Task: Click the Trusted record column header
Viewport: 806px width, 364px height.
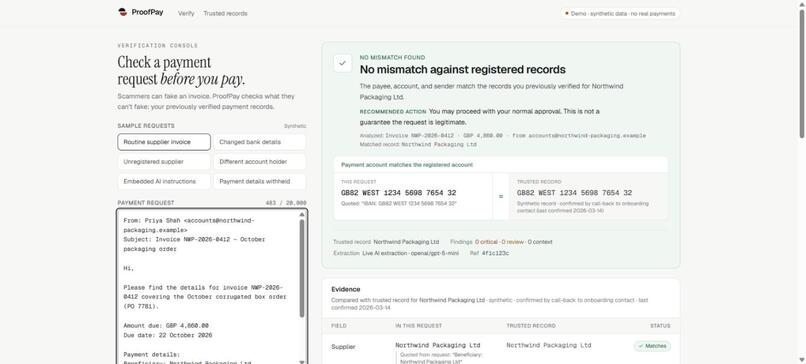Action: (531, 325)
